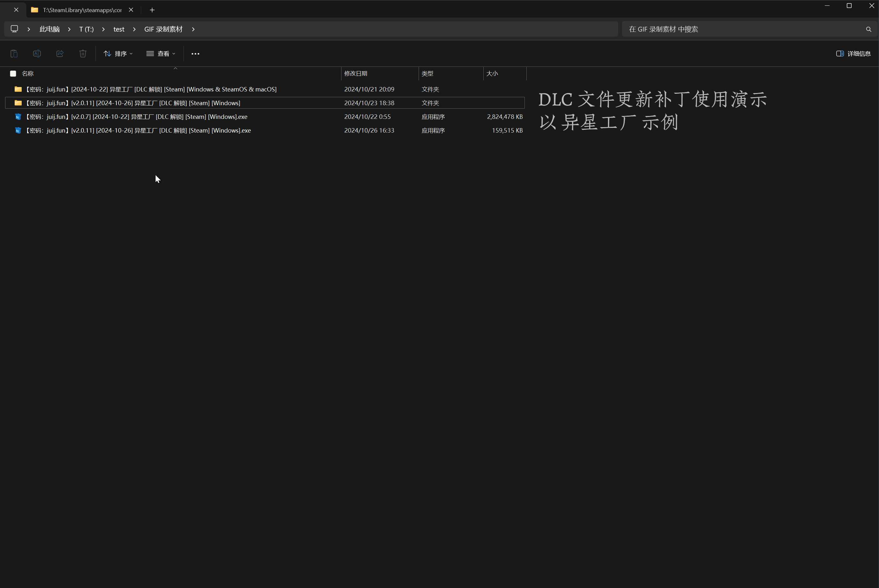The image size is (879, 588).
Task: Click the delete trash icon
Action: (x=83, y=54)
